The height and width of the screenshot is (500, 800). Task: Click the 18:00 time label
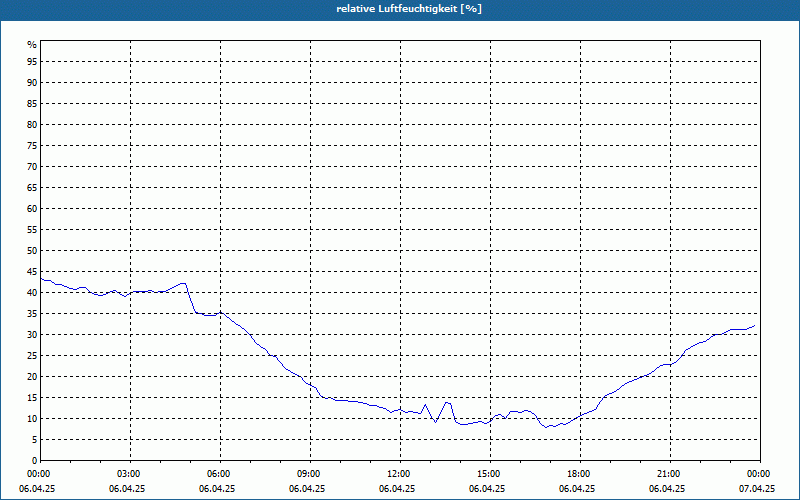coord(580,474)
